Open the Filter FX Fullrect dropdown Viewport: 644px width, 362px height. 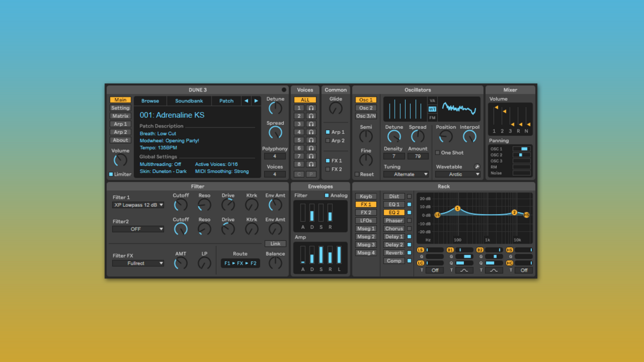[138, 263]
